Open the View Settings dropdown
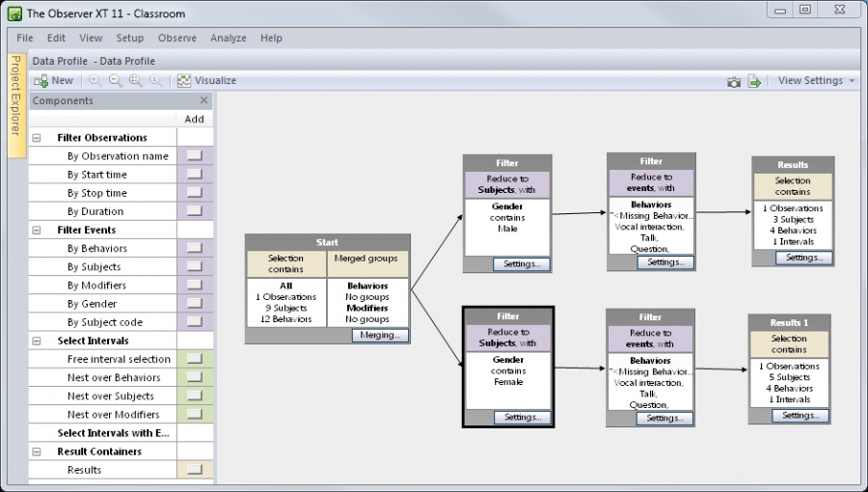This screenshot has width=868, height=492. tap(816, 81)
